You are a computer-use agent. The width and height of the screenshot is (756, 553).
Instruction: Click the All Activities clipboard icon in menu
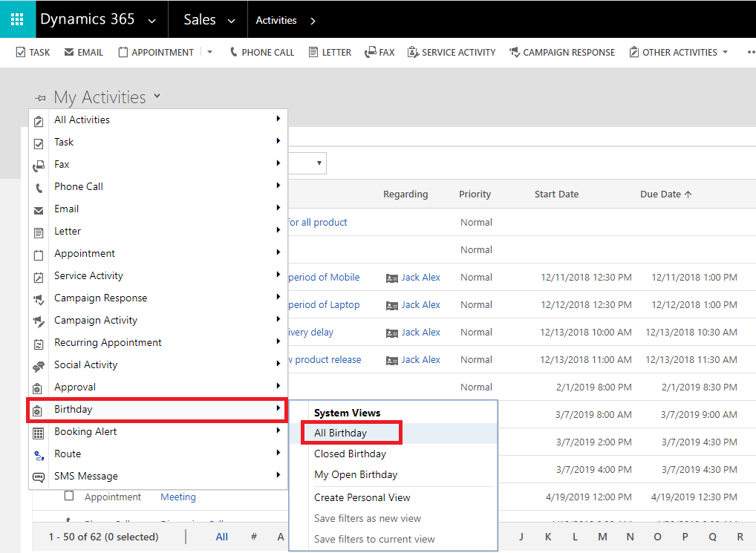click(x=39, y=122)
